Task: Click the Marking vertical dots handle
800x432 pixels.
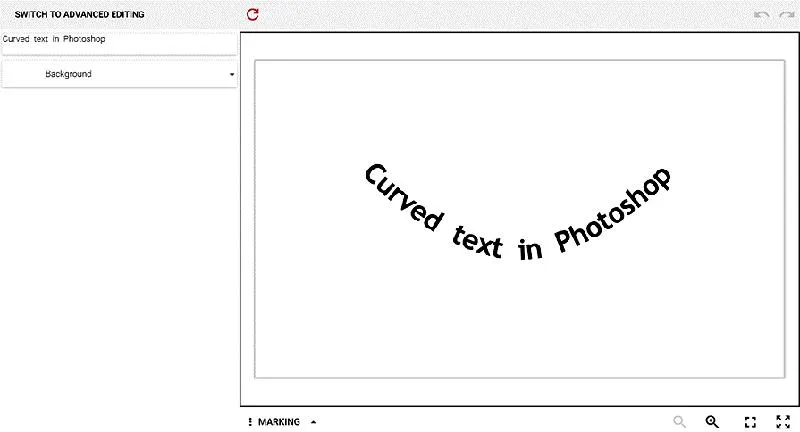Action: 250,422
